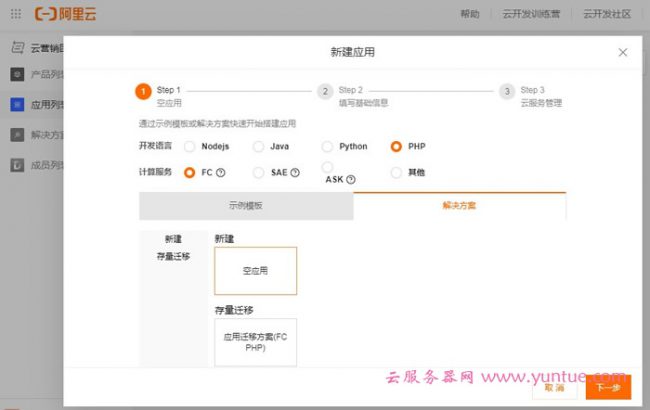Switch to the 示例模板 tab
This screenshot has width=650, height=410.
click(x=246, y=205)
